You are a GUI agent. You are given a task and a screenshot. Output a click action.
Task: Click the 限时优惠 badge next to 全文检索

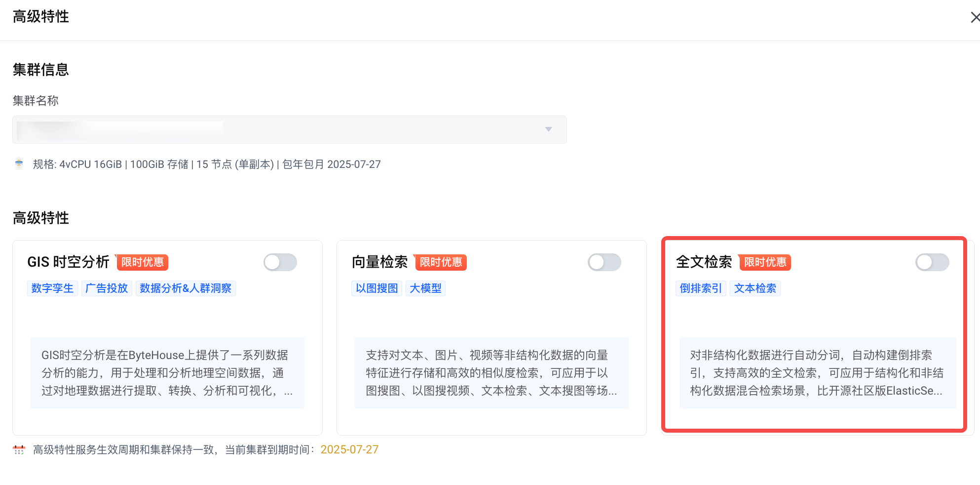(x=765, y=262)
